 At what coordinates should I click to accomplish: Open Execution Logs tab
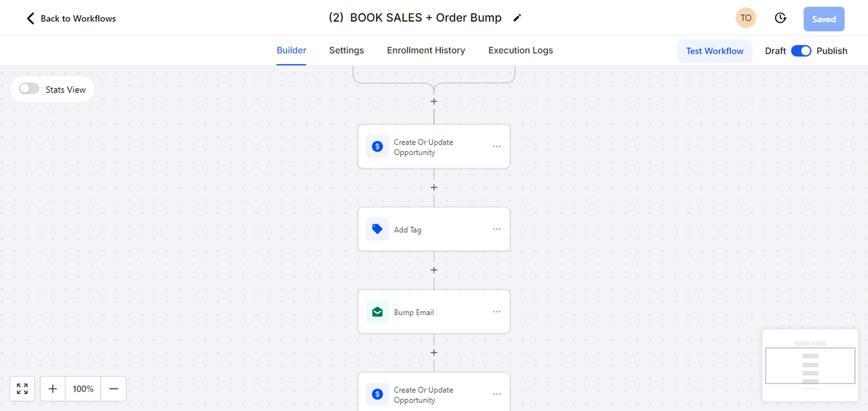point(520,50)
